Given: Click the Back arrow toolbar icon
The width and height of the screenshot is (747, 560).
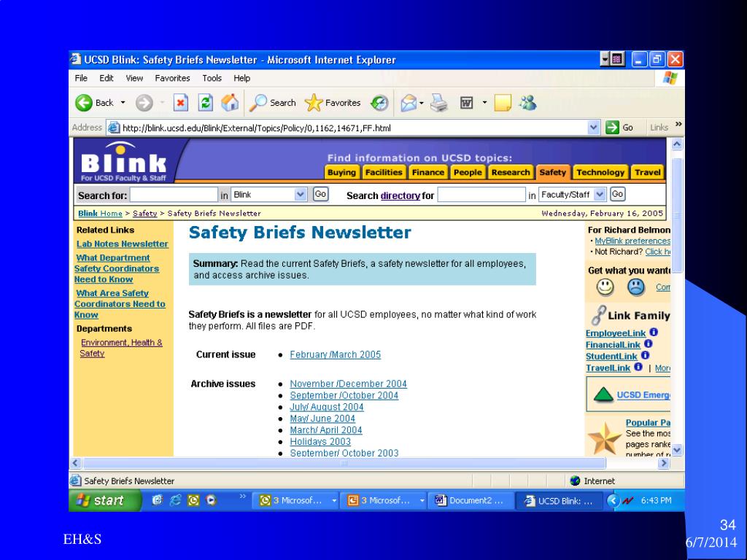Looking at the screenshot, I should tap(84, 103).
